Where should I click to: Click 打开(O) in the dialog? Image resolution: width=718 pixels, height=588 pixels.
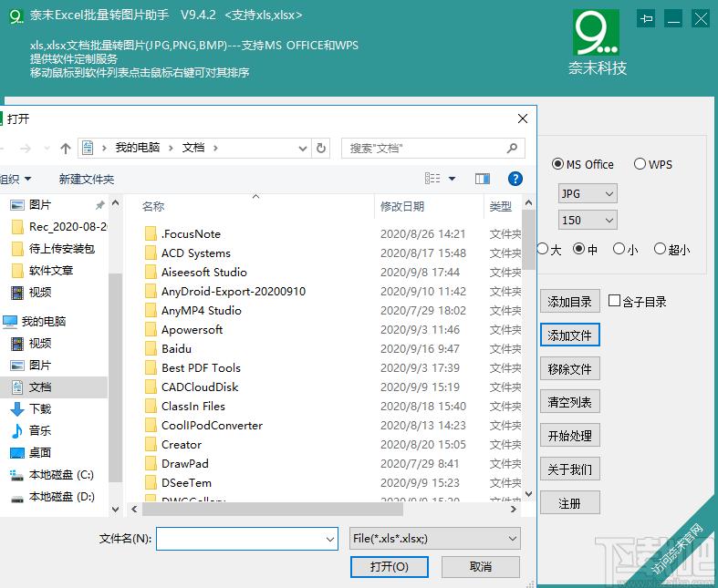(x=390, y=567)
